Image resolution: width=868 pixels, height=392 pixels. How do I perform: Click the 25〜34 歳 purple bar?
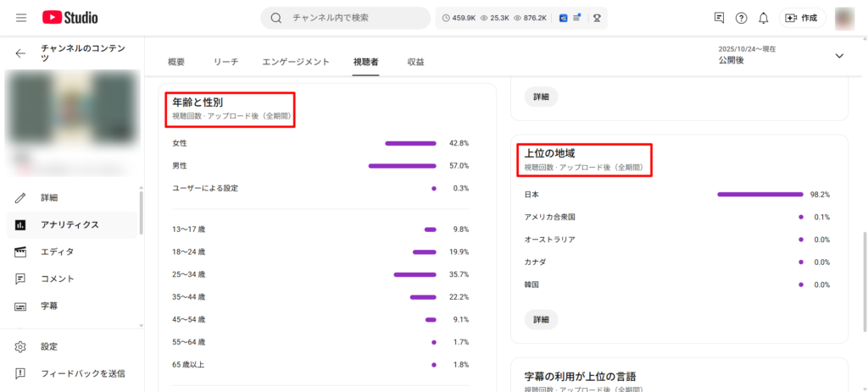414,274
